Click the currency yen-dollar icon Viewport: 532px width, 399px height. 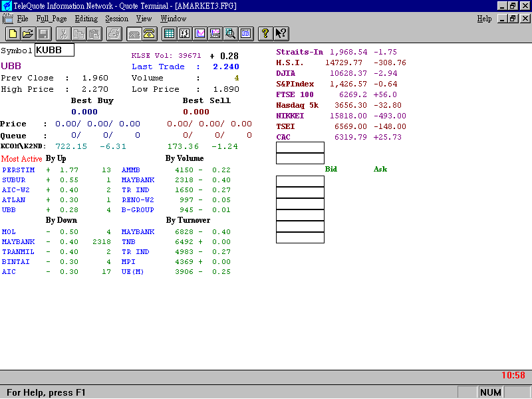(185, 34)
